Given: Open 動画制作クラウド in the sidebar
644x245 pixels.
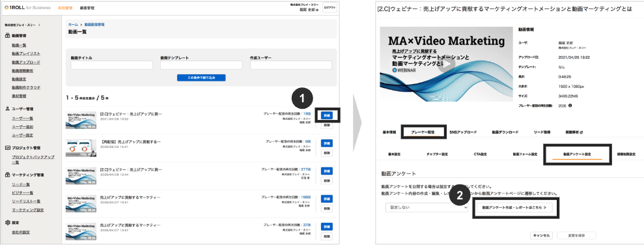Looking at the screenshot, I should click(x=26, y=87).
